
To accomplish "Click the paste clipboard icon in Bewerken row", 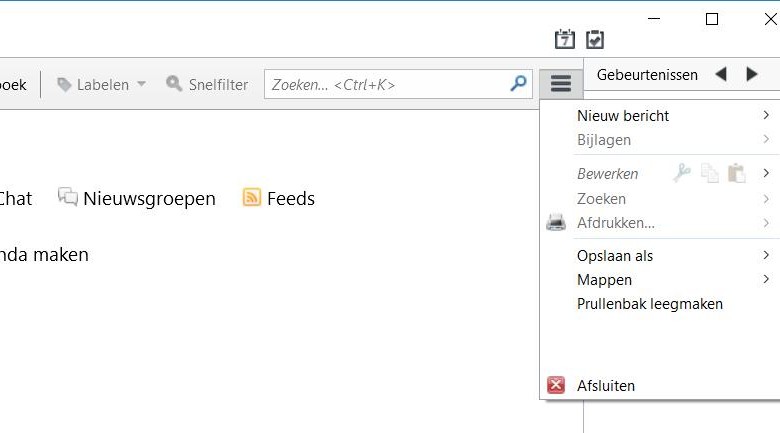I will [x=736, y=173].
